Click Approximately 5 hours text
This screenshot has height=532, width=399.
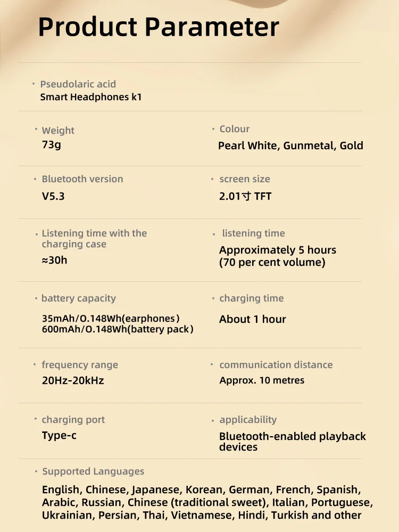pyautogui.click(x=278, y=250)
